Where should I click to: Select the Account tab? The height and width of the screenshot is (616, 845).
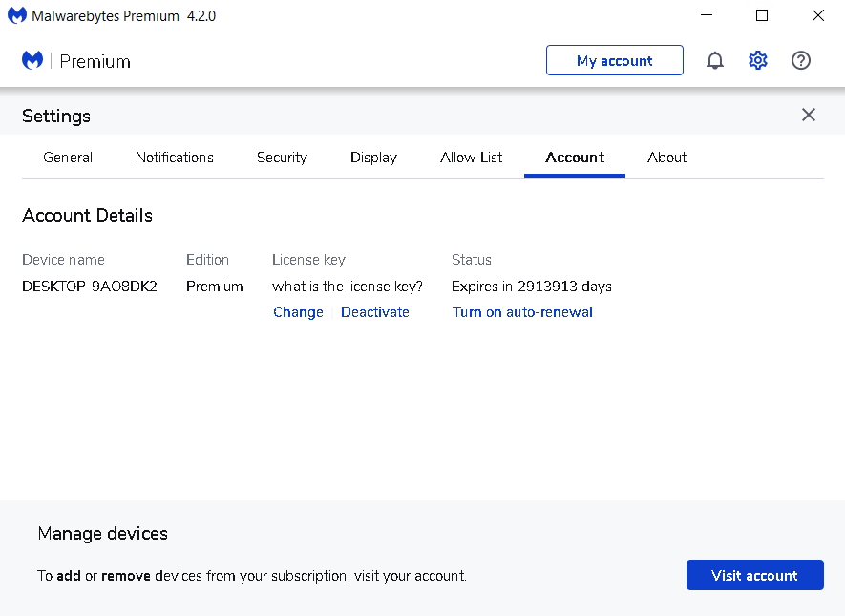point(574,158)
